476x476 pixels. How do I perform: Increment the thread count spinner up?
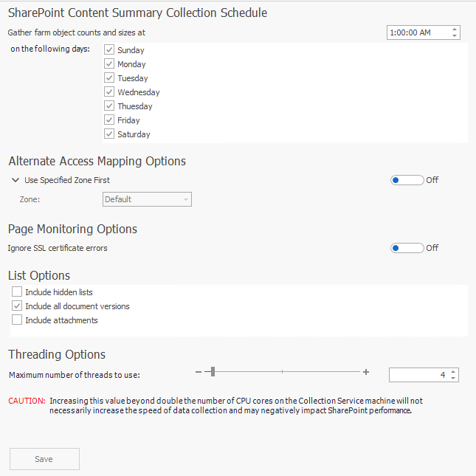[x=453, y=371]
